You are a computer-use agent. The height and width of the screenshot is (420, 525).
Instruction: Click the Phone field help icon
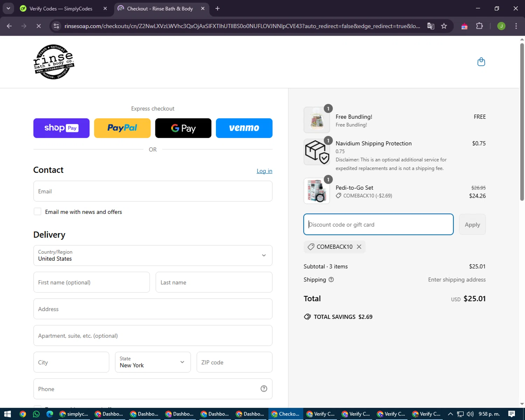point(264,389)
